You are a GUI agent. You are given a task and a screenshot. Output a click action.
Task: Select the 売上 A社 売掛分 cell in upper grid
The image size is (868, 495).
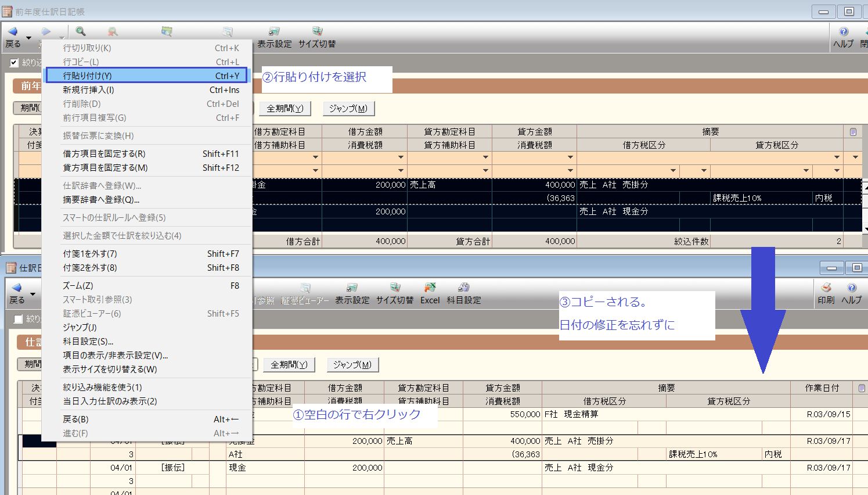click(709, 185)
